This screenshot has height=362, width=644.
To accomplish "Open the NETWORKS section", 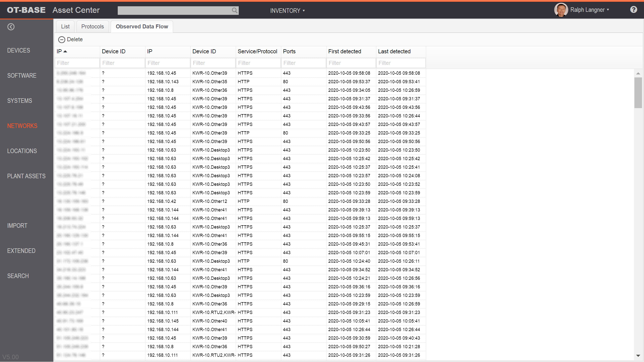I will point(22,126).
